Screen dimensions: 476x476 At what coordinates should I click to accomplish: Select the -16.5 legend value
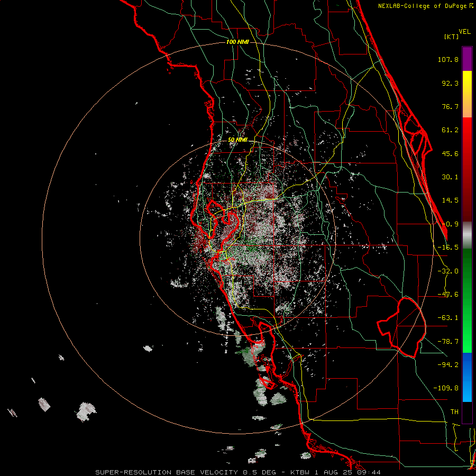coord(448,248)
